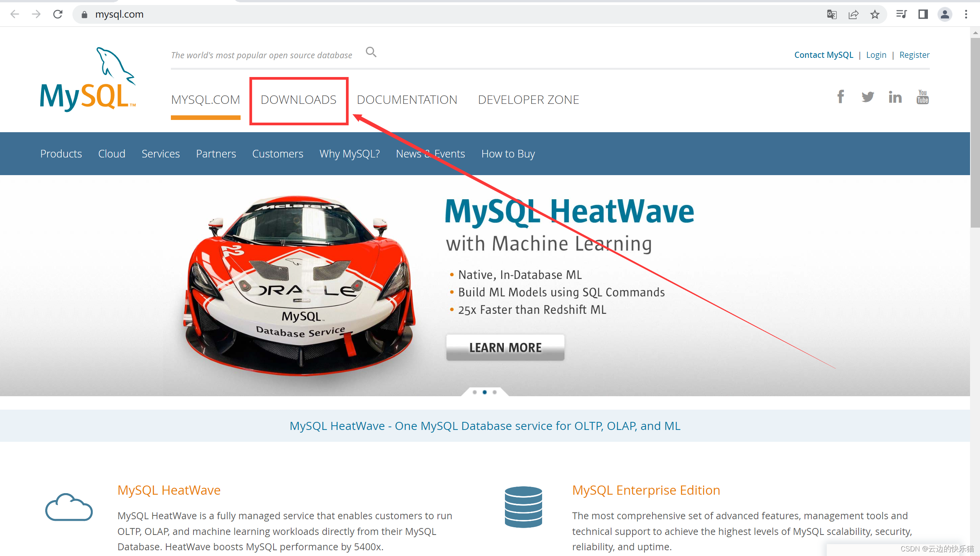Open Partners in the blue menu

click(216, 154)
